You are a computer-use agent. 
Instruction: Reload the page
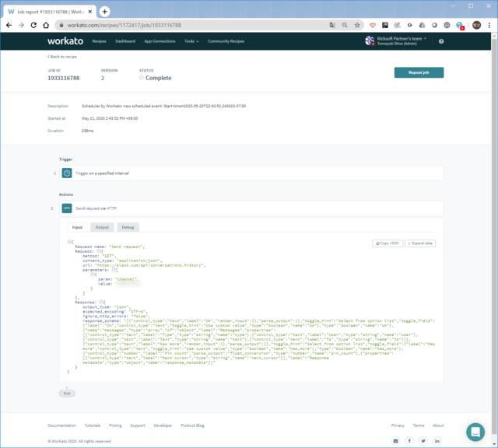point(33,25)
